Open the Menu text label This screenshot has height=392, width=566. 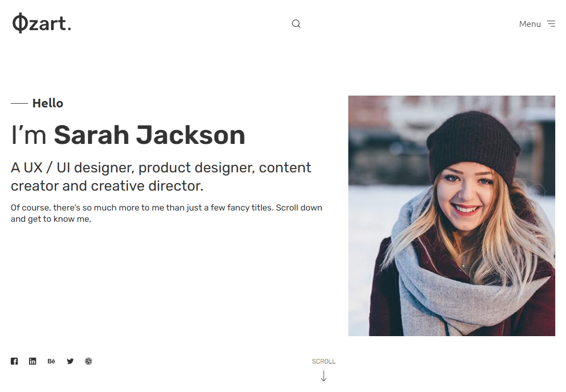530,24
